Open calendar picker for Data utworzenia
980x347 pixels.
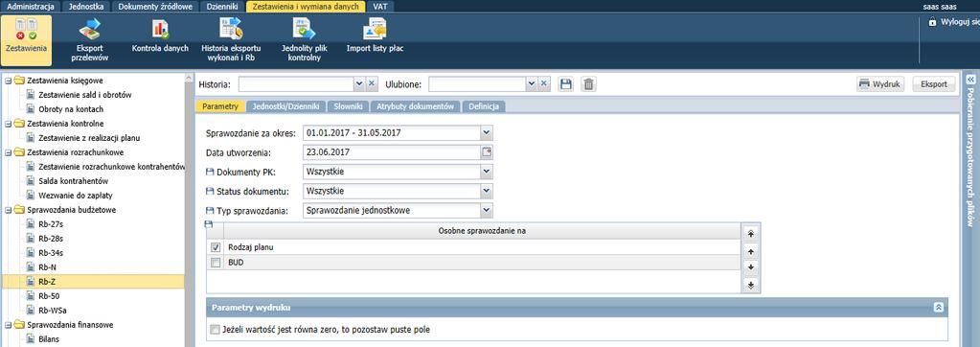pos(487,151)
